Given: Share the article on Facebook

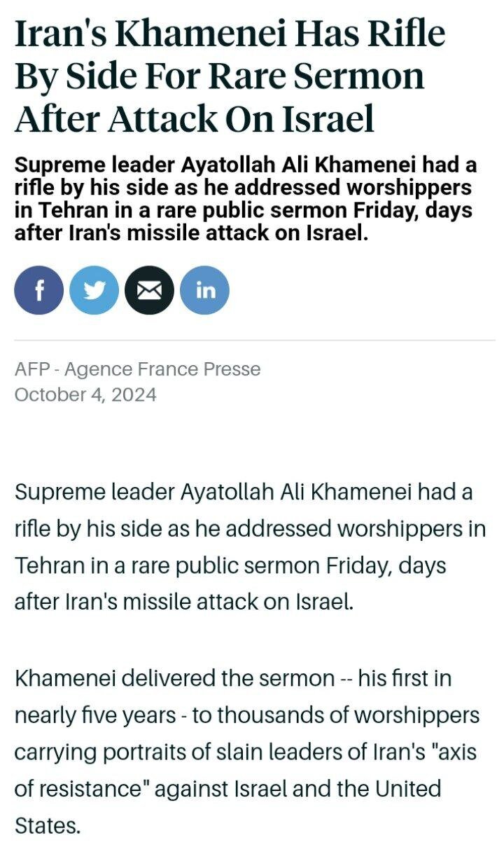Looking at the screenshot, I should [x=38, y=289].
